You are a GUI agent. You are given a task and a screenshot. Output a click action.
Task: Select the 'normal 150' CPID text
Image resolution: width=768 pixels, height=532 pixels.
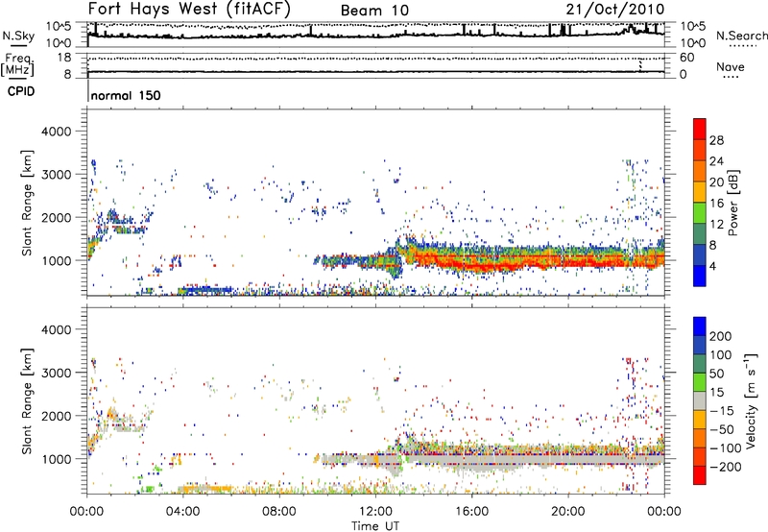tap(126, 95)
